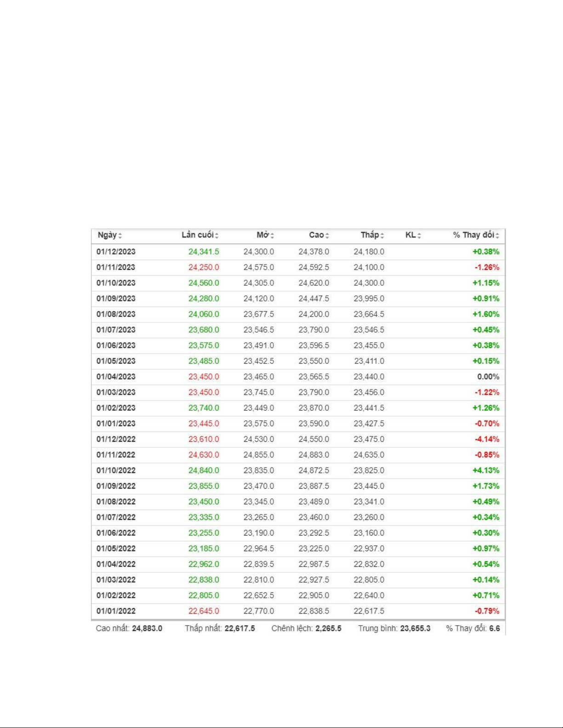Sort by KL column arrows
Screen dimensions: 563x728
tap(419, 236)
